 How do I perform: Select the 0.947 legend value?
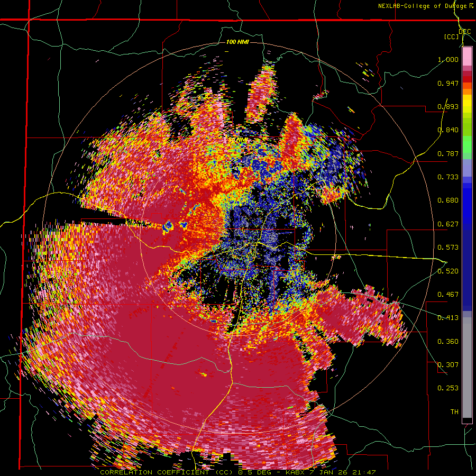point(448,83)
